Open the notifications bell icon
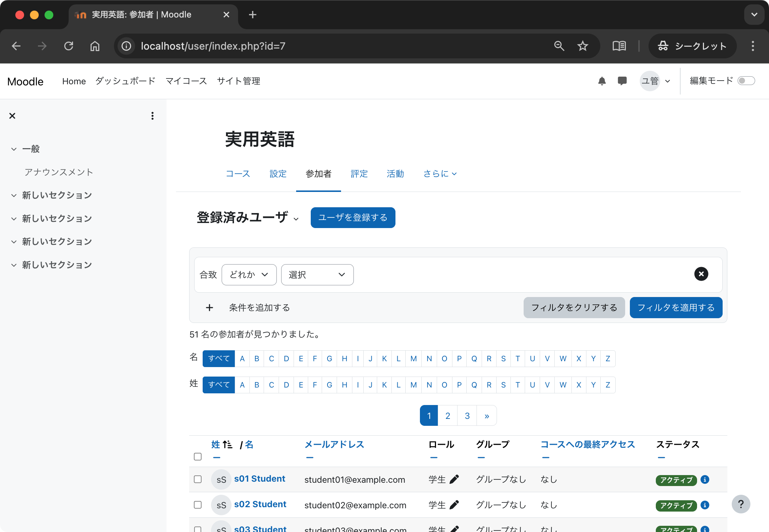The image size is (769, 532). [602, 81]
